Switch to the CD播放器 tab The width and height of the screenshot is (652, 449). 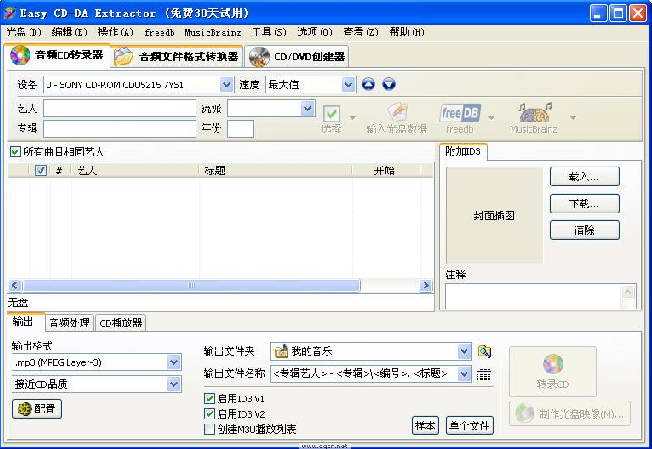[x=121, y=323]
